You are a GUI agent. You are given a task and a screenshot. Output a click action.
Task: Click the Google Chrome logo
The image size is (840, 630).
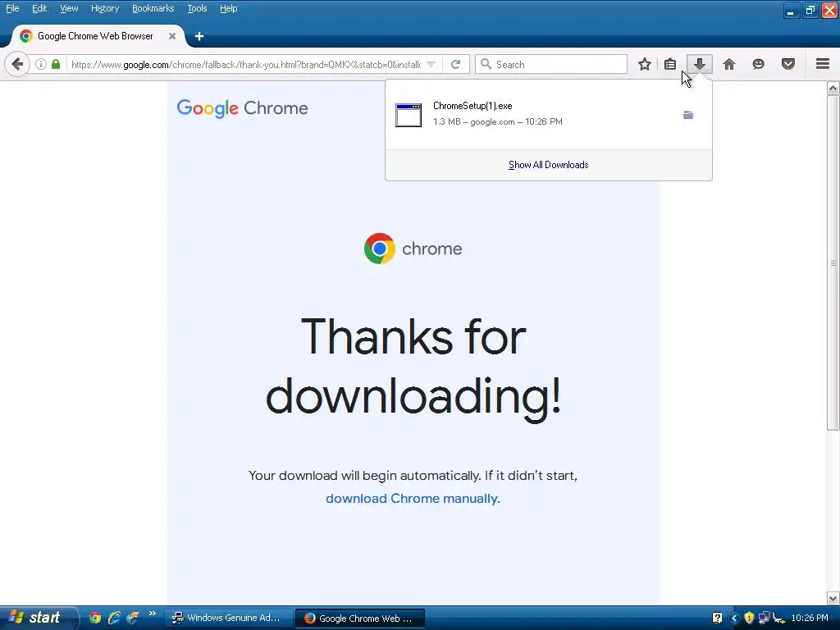242,108
